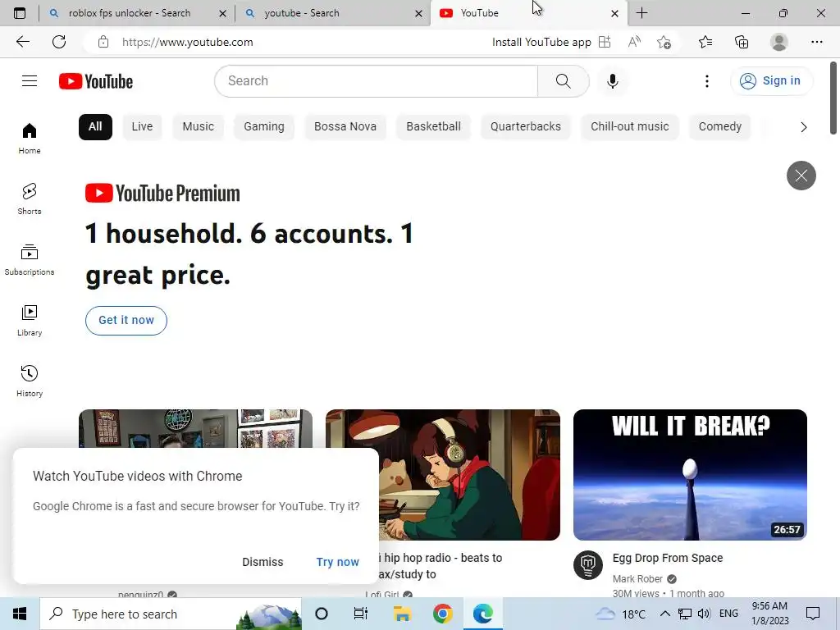840x630 pixels.
Task: Start voice search with microphone icon
Action: click(x=613, y=81)
